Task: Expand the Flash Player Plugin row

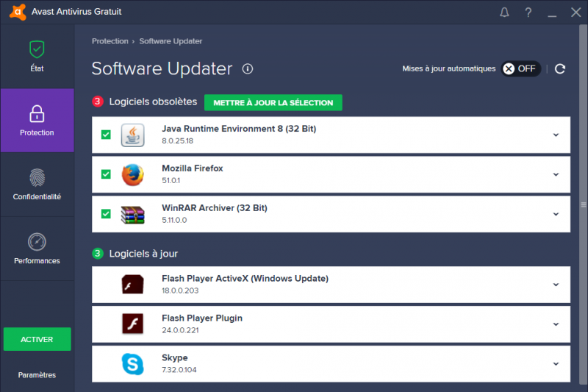Action: pyautogui.click(x=556, y=324)
